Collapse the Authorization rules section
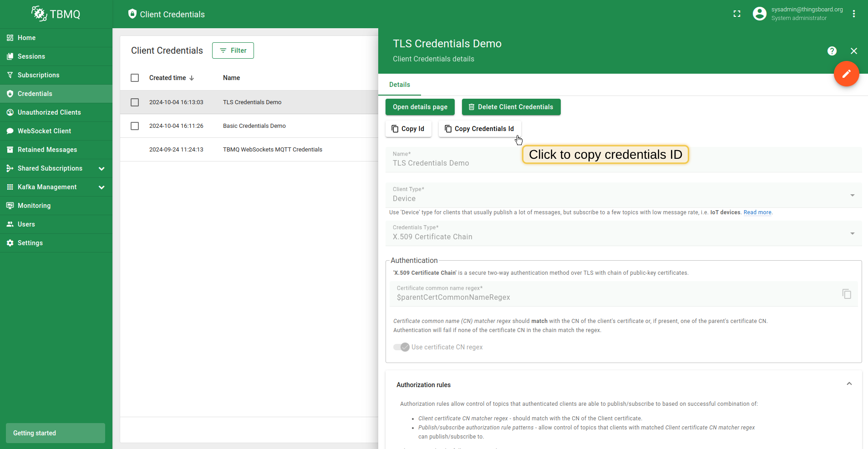 coord(849,384)
